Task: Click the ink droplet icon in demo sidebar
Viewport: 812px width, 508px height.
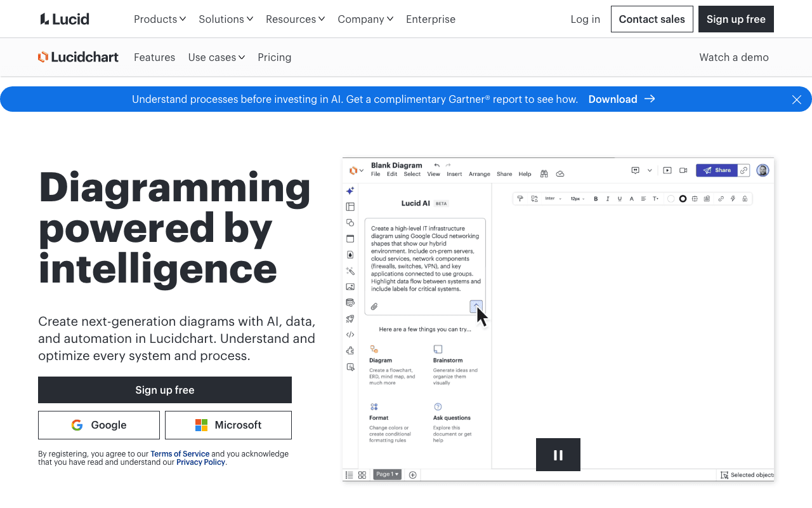Action: point(350,255)
